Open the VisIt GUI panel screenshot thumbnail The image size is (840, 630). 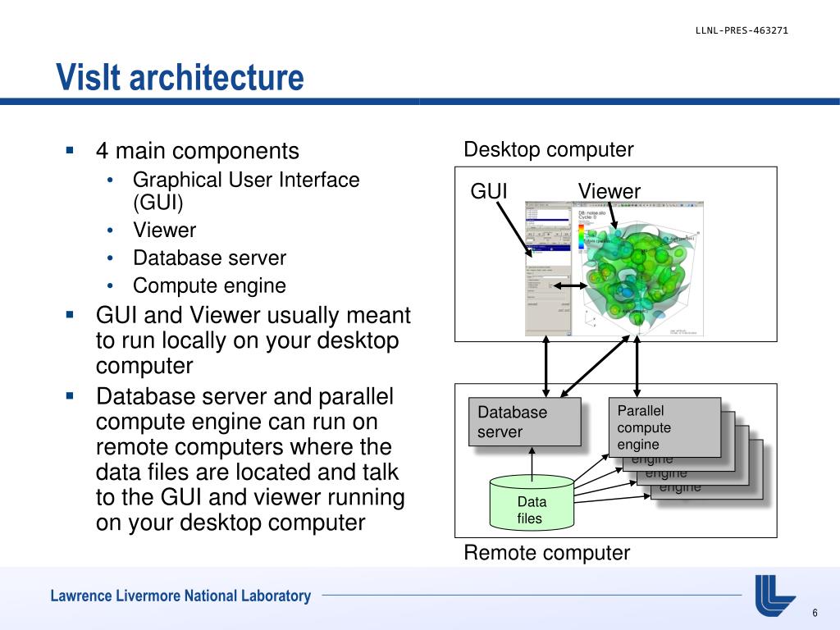coord(549,269)
